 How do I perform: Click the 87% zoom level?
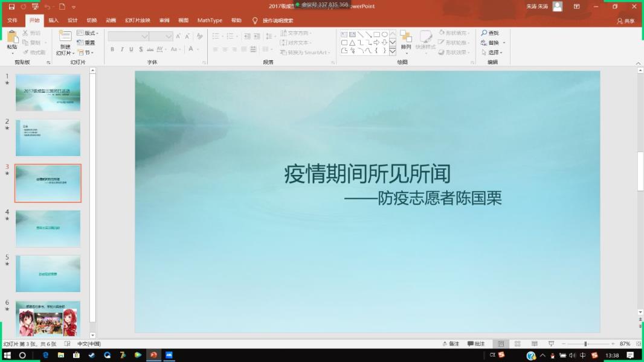tap(625, 343)
